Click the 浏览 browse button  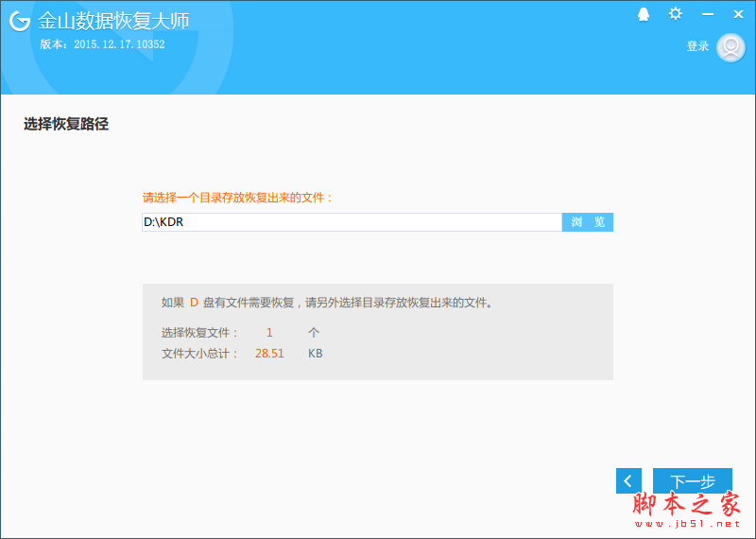click(588, 222)
